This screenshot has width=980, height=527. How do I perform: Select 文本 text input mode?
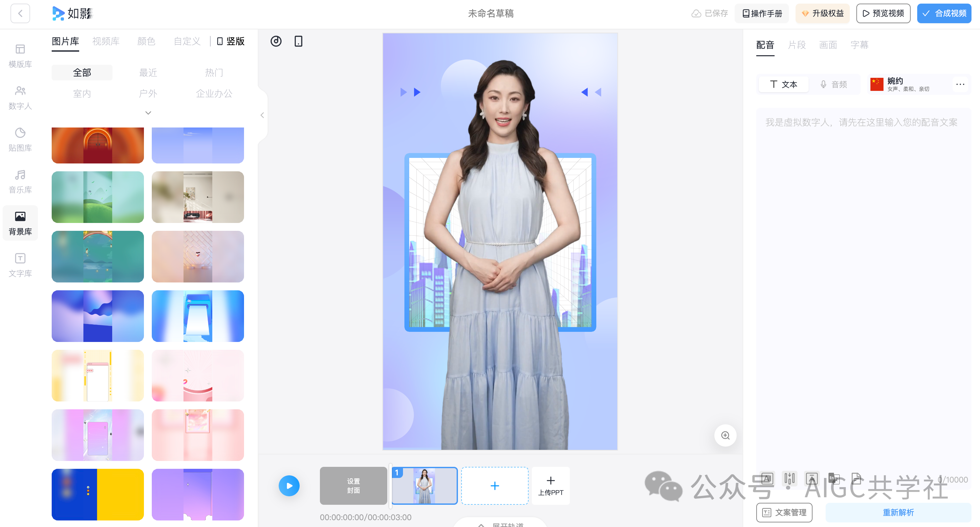(783, 84)
